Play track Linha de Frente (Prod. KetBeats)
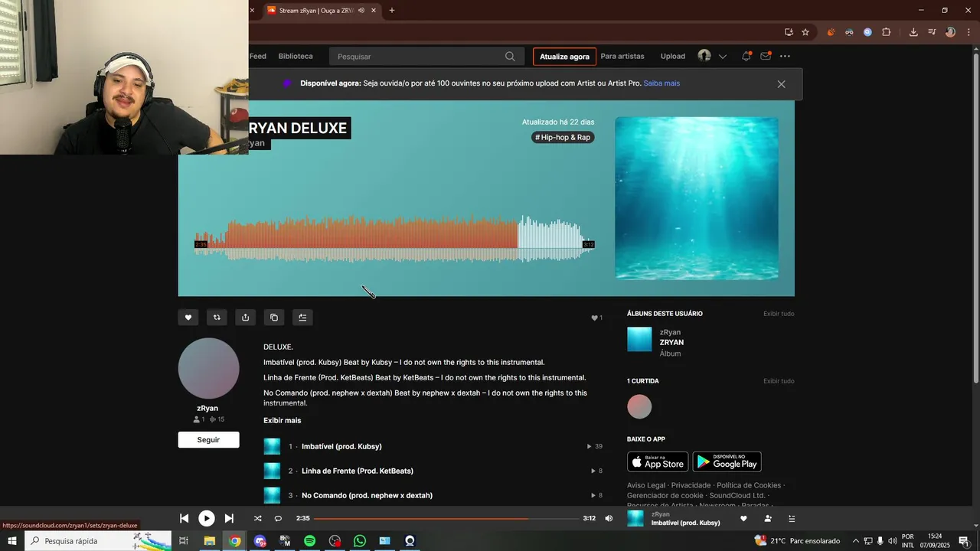The height and width of the screenshot is (551, 980). pyautogui.click(x=358, y=471)
